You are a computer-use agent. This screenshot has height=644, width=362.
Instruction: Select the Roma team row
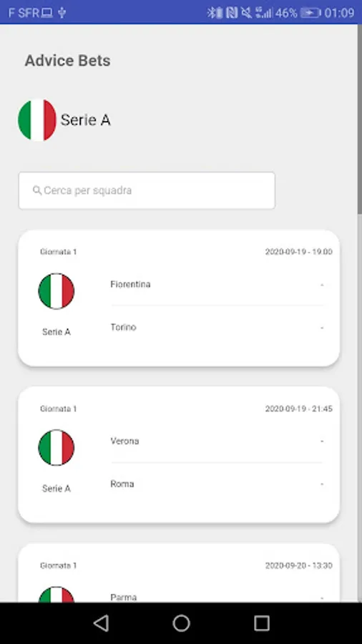(x=217, y=484)
